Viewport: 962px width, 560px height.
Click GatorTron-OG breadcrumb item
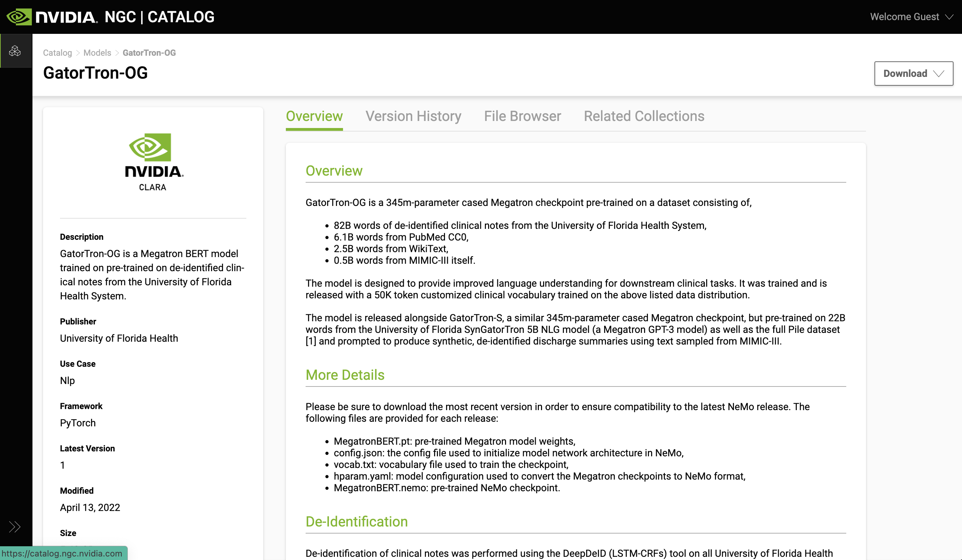[149, 53]
